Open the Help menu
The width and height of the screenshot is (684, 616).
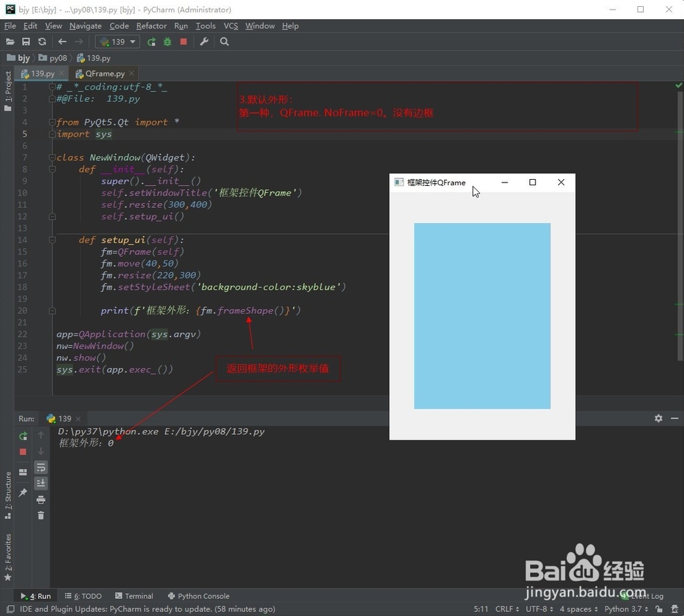290,26
